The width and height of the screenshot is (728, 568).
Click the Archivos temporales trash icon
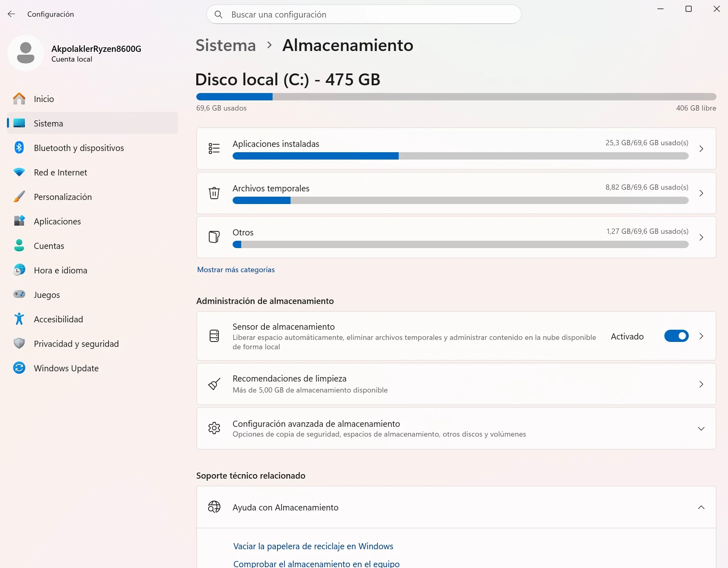click(214, 193)
